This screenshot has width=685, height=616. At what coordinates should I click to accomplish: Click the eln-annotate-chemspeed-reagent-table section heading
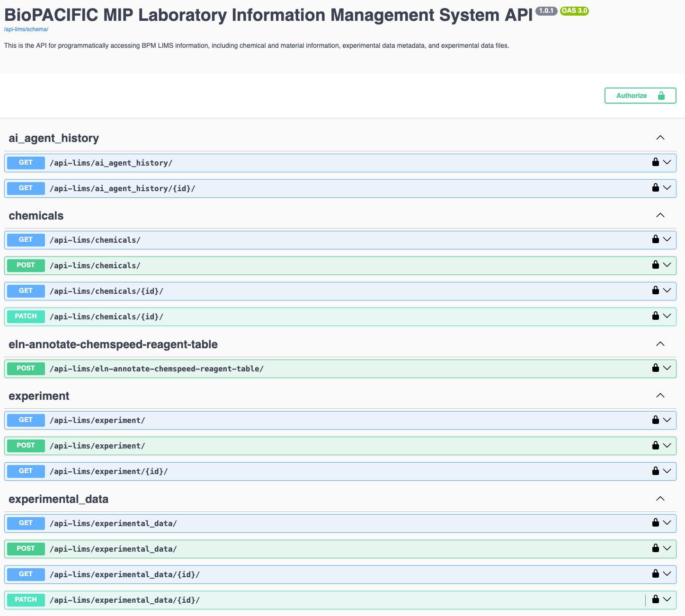click(x=113, y=344)
